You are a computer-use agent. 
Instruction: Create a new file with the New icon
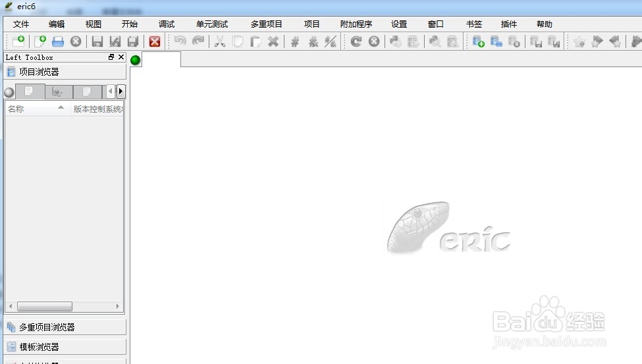(x=40, y=41)
